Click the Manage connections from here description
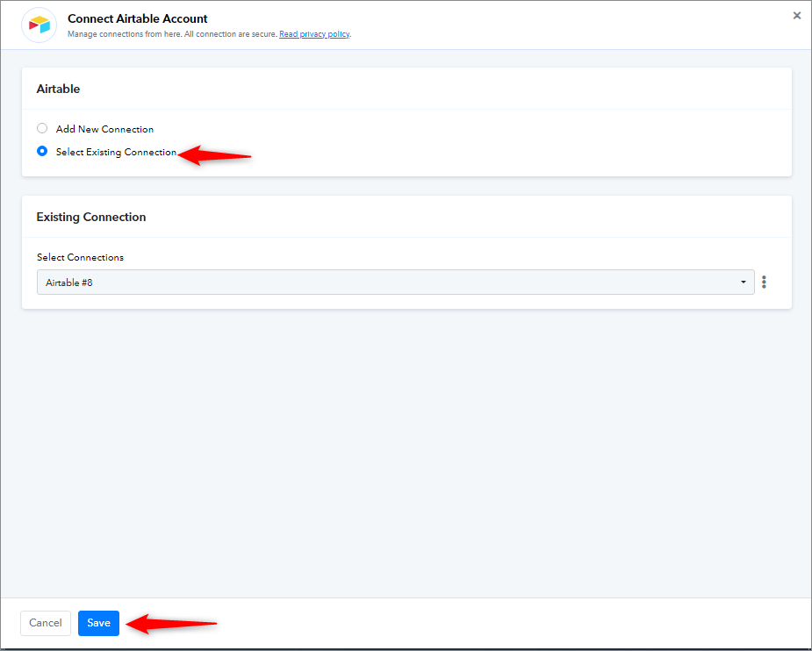Viewport: 812px width, 651px height. [x=172, y=34]
